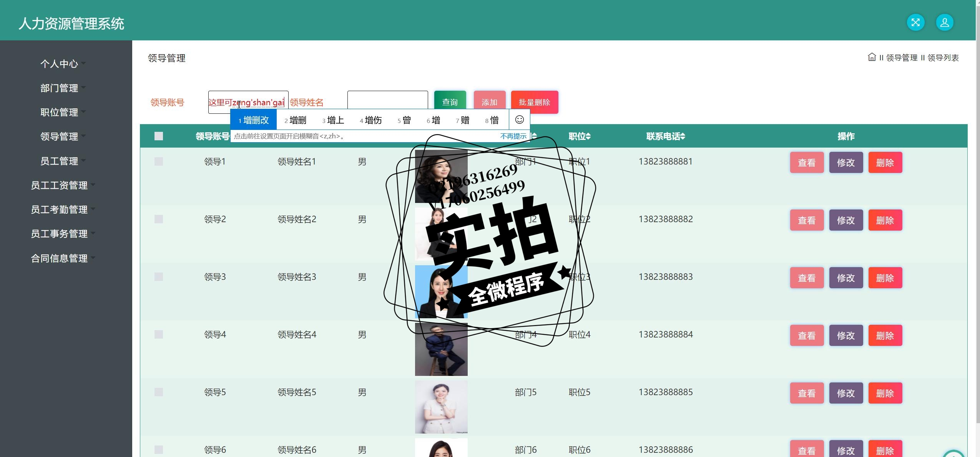Click cell 部门5
The width and height of the screenshot is (980, 457).
pos(525,392)
